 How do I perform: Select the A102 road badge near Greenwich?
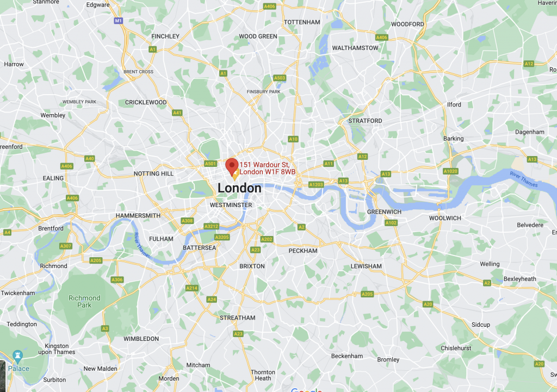(391, 223)
